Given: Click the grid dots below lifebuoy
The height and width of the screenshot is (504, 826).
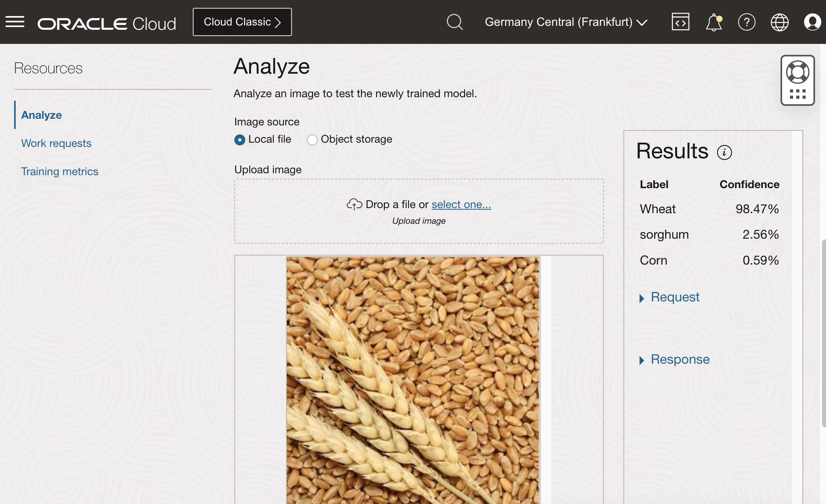Looking at the screenshot, I should [x=797, y=94].
